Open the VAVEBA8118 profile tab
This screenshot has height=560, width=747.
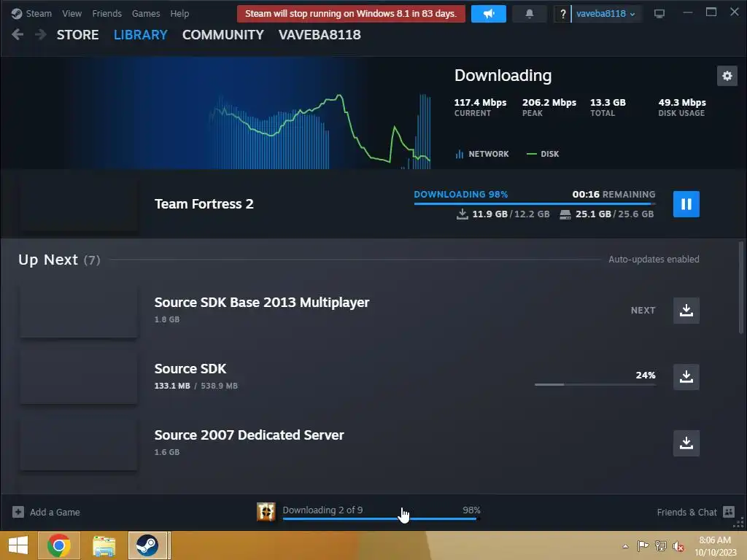(x=320, y=35)
